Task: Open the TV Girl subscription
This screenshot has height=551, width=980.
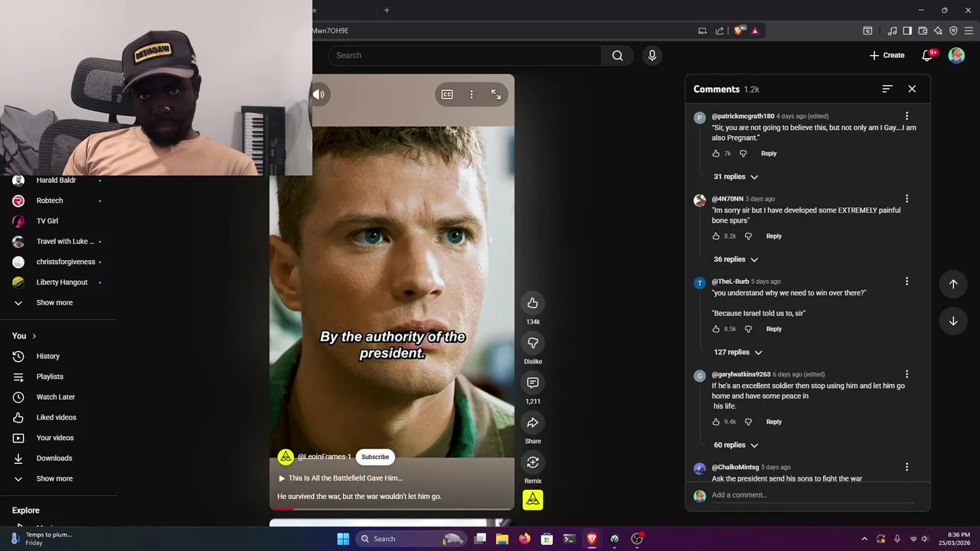Action: click(x=47, y=221)
